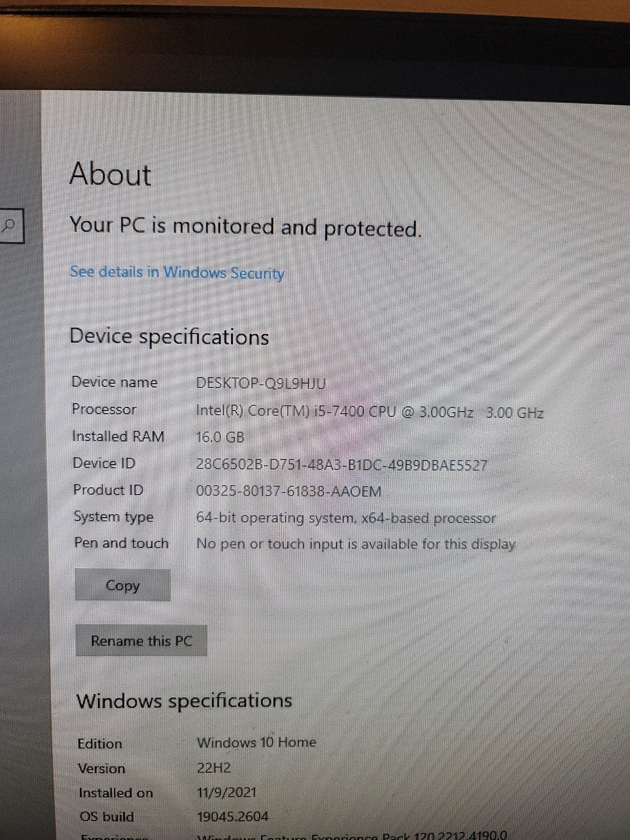
Task: Click the 11/9/2021 installed on date
Action: pos(227,792)
